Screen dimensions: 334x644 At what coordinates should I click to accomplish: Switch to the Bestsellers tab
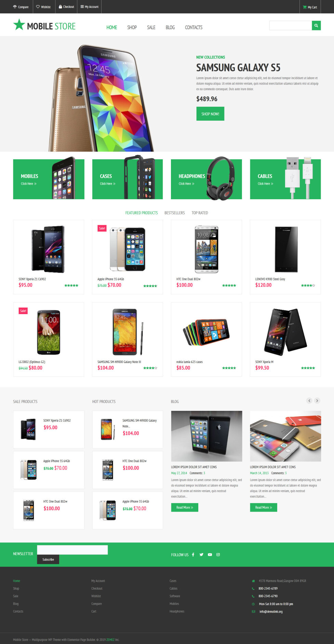[175, 213]
